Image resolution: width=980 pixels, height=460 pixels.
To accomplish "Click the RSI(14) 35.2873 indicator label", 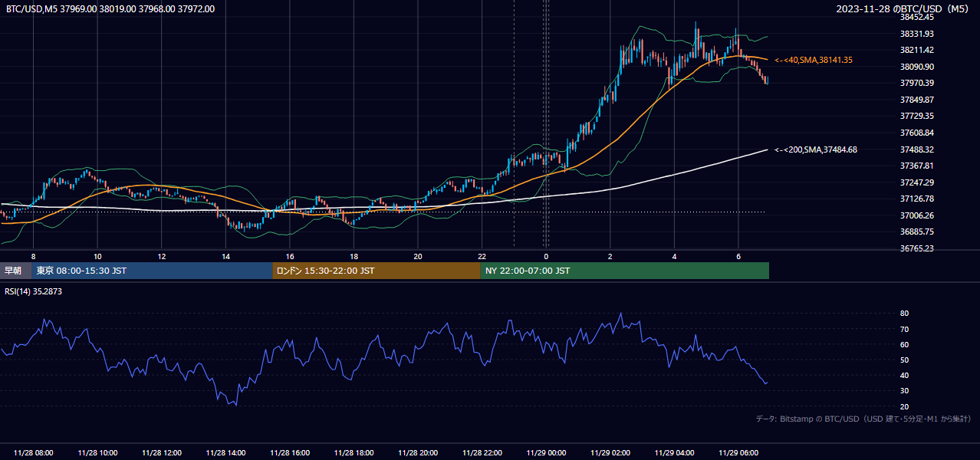I will click(x=35, y=291).
